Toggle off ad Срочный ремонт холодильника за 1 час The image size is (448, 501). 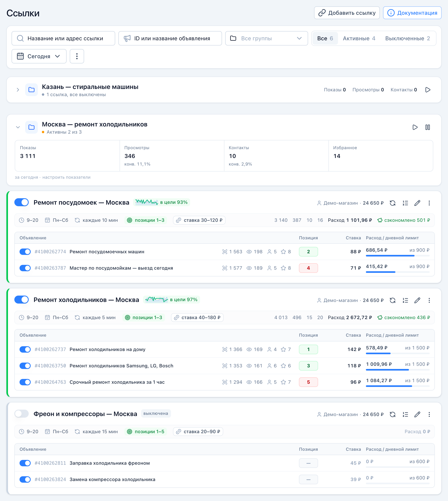pyautogui.click(x=25, y=382)
